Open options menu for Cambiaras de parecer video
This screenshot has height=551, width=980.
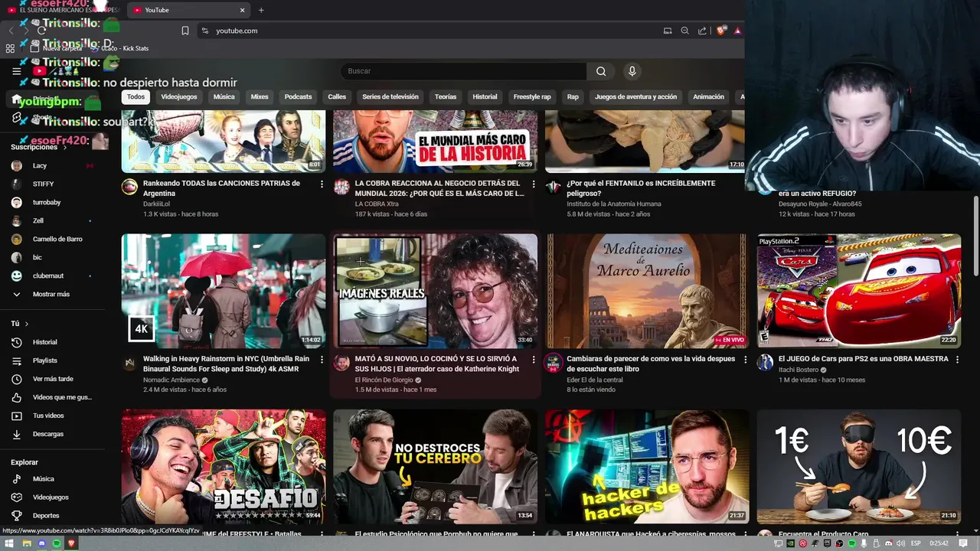pyautogui.click(x=745, y=360)
